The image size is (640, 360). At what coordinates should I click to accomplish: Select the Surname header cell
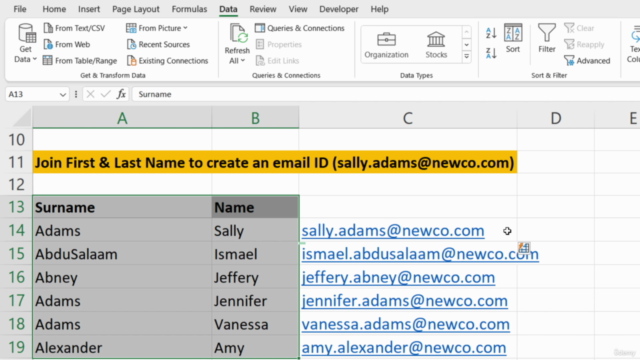coord(122,207)
